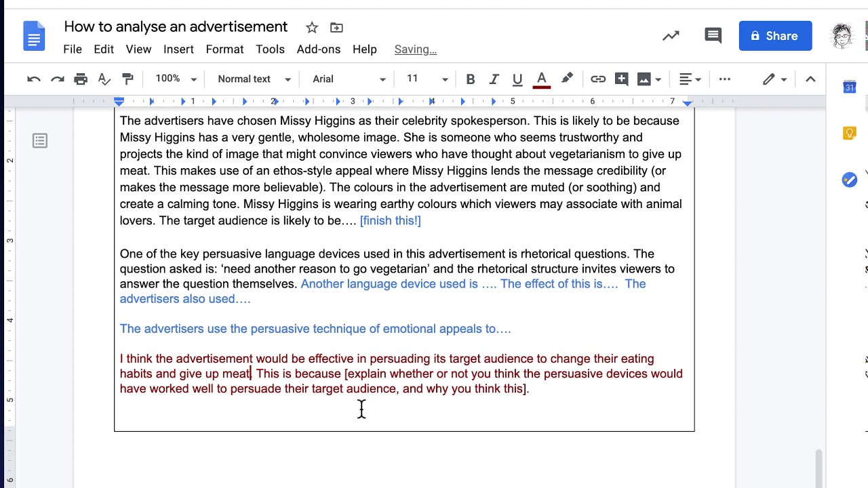Open Google account avatar
The width and height of the screenshot is (868, 488).
[843, 36]
